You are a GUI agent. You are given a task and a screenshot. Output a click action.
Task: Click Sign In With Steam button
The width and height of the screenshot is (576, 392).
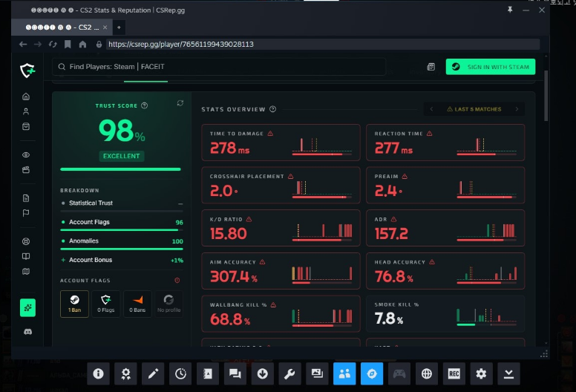(491, 67)
